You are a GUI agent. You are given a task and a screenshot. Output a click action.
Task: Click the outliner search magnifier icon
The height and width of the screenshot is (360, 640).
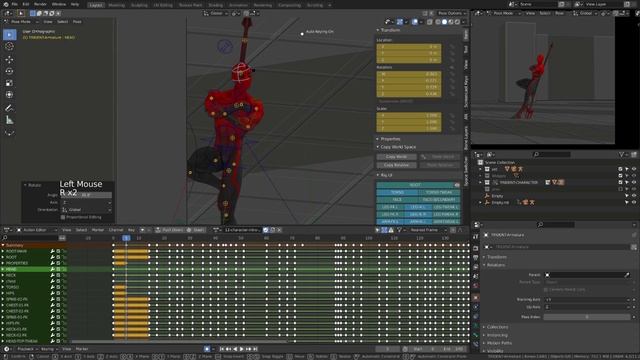coord(536,154)
